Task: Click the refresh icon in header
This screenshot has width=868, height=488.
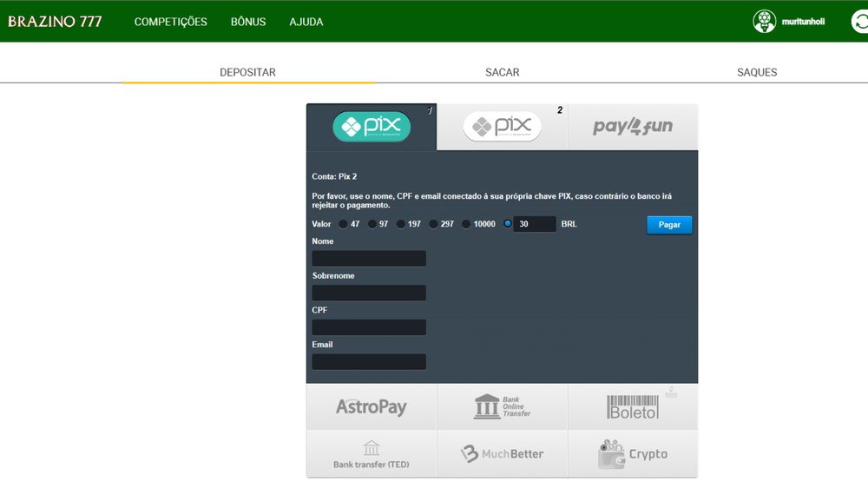Action: [x=859, y=22]
